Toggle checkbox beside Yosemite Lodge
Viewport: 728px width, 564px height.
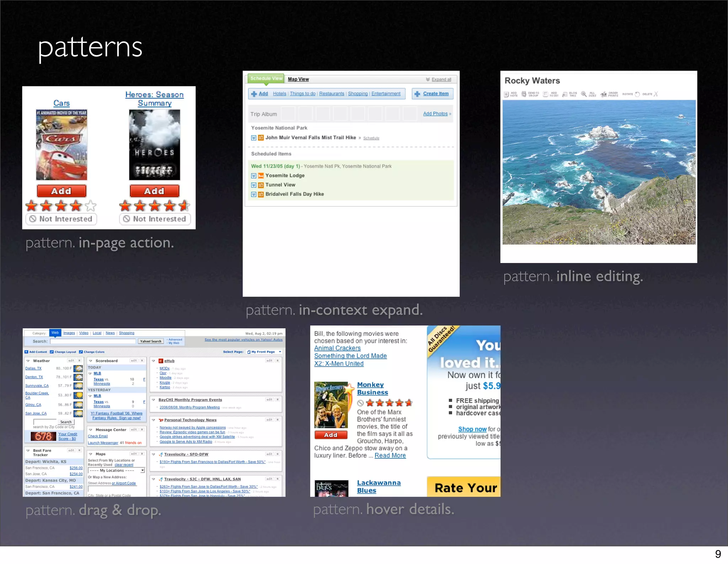[x=254, y=176]
